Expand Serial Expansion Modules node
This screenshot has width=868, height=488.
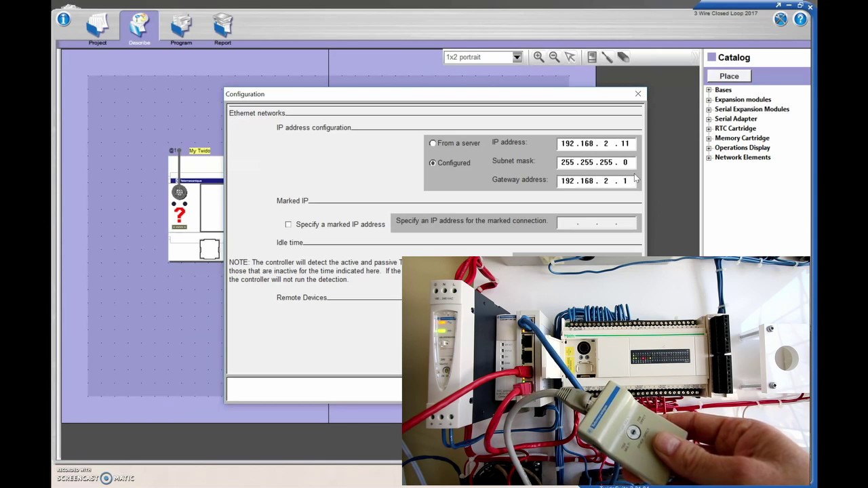(x=709, y=109)
